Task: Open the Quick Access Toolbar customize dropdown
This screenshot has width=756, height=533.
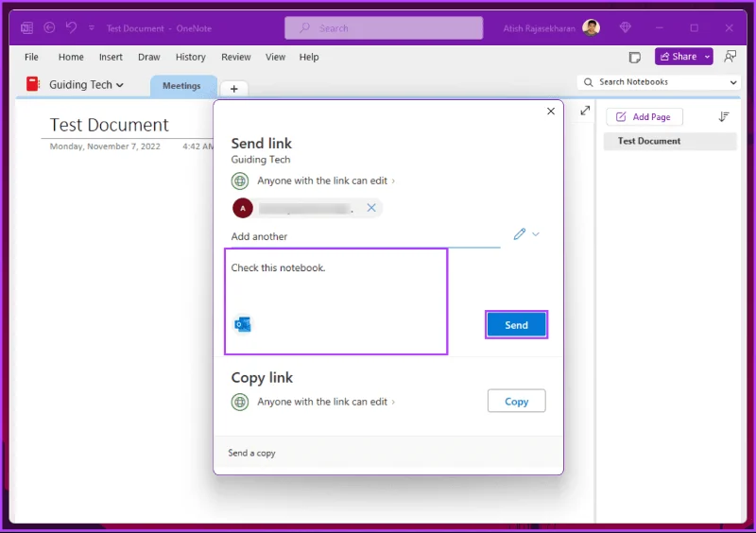Action: 91,28
